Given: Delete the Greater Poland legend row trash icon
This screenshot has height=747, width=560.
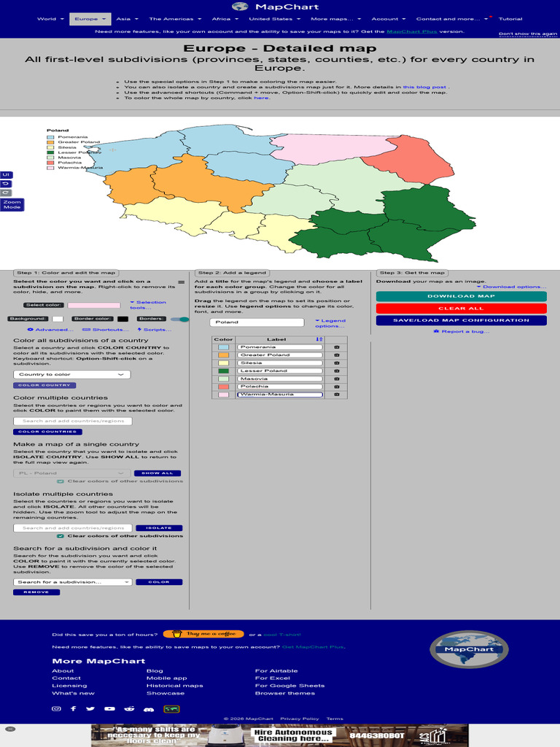Looking at the screenshot, I should point(337,355).
